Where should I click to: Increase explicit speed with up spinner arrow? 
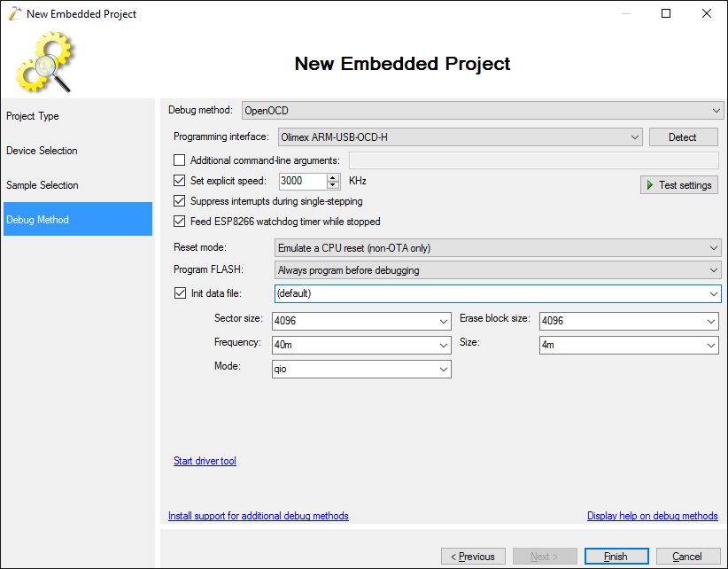[332, 177]
